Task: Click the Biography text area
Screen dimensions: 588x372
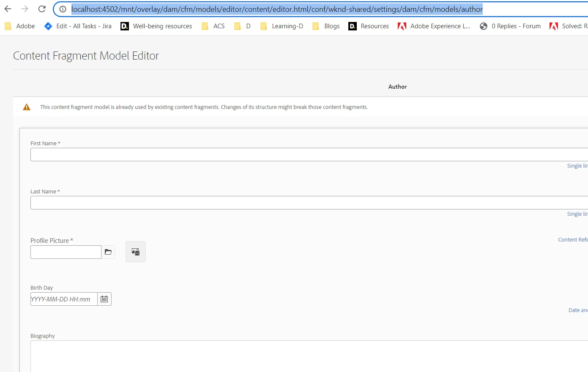Action: [x=309, y=356]
